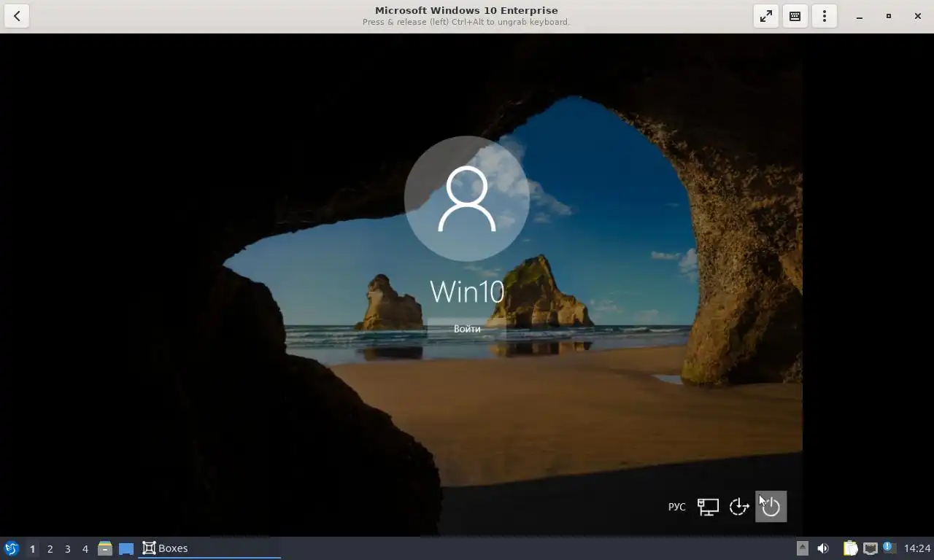This screenshot has height=560, width=934.
Task: Open the file manager launcher in taskbar
Action: pos(105,548)
